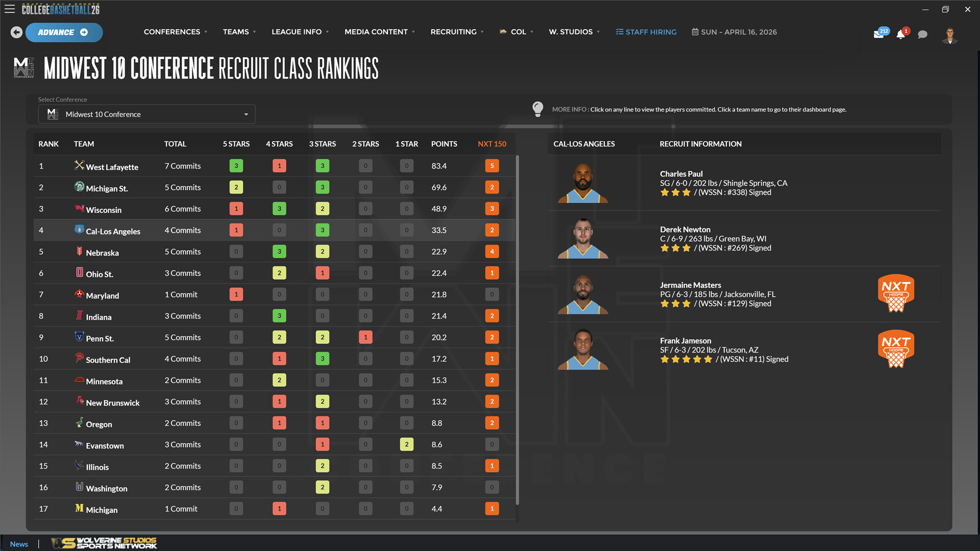Click Charles Paul's player portrait
The height and width of the screenshot is (551, 980).
[582, 183]
